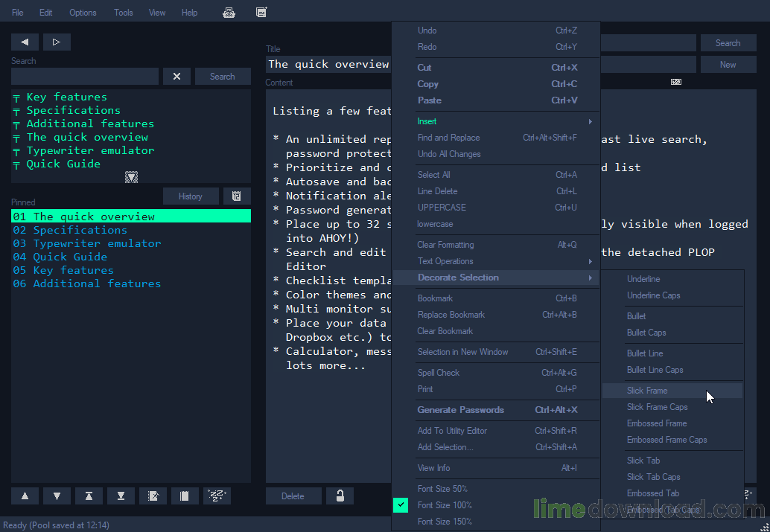
Task: Move pinned item to top of the list
Action: click(x=89, y=496)
